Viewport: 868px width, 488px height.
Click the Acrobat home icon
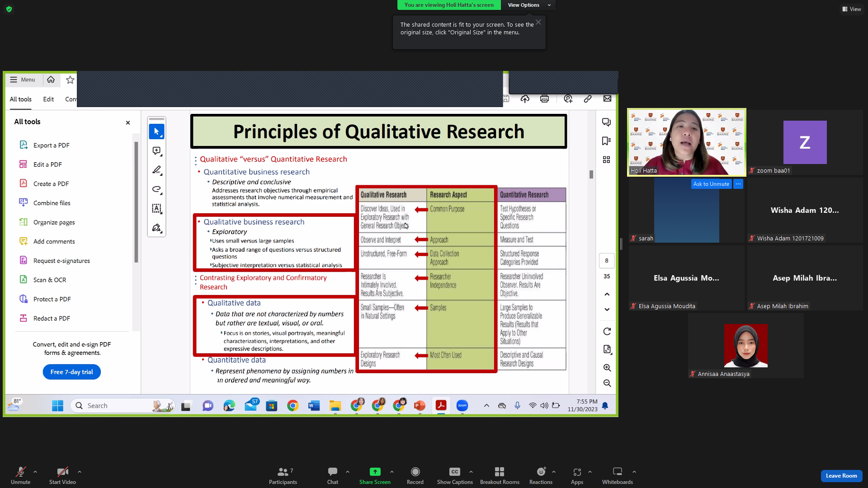point(51,80)
